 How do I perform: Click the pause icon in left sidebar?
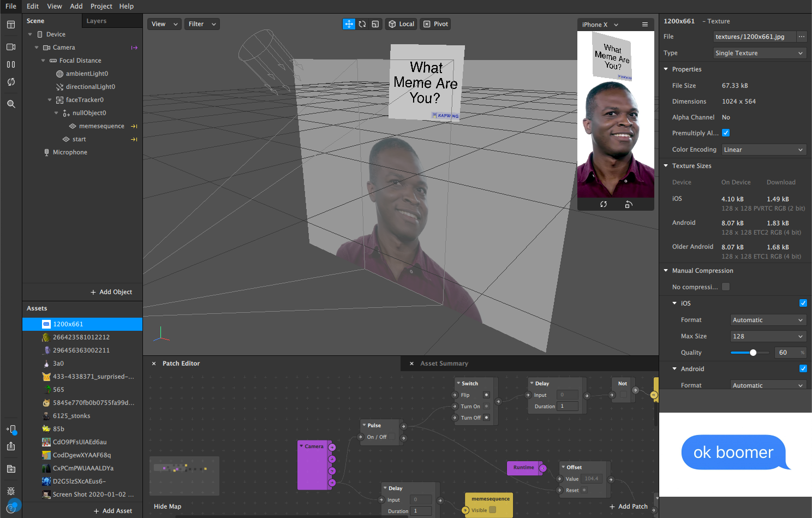coord(11,64)
